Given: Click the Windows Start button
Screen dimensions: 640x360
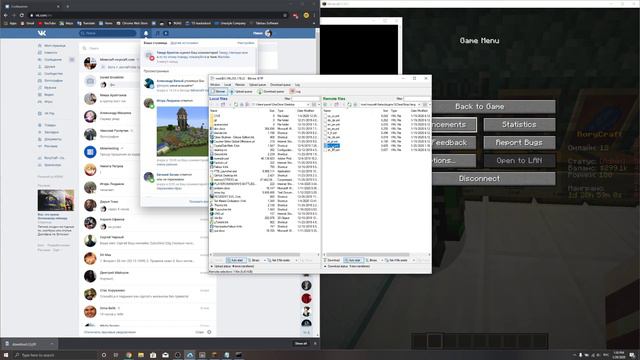Looking at the screenshot, I should (x=6, y=355).
